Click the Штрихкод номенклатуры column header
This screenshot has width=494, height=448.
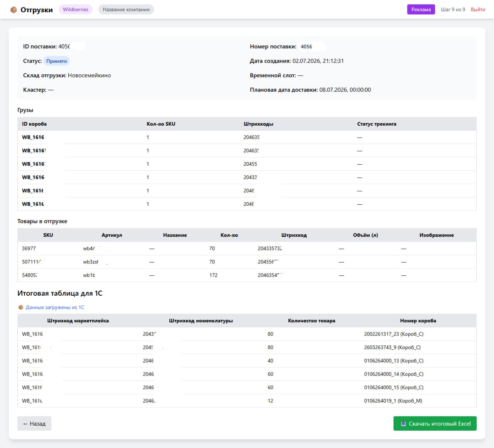201,321
